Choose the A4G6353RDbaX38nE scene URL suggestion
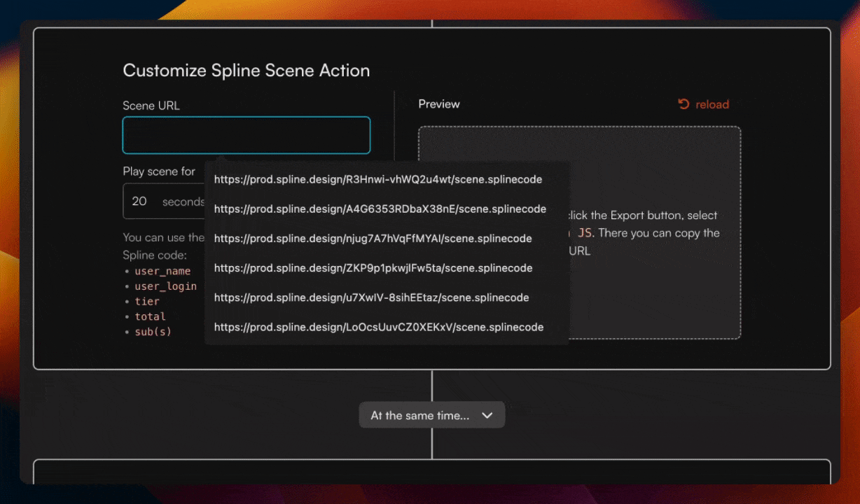 [380, 209]
